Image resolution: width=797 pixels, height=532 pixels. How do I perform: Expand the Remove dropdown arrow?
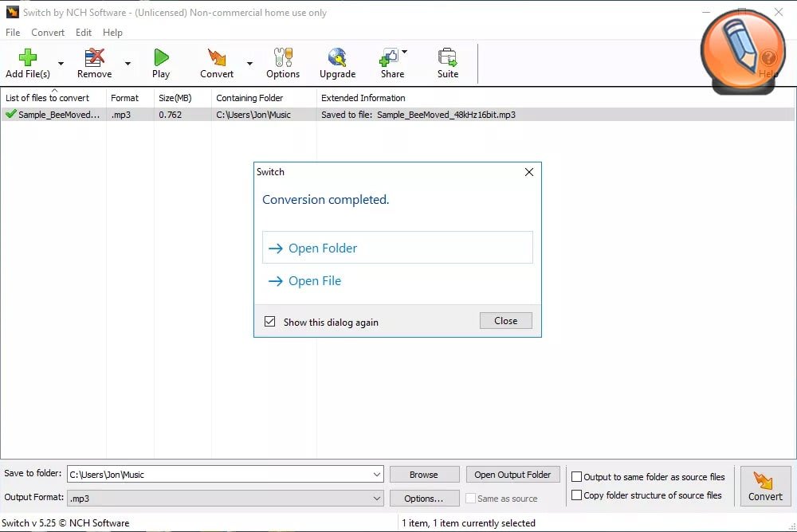pos(128,64)
